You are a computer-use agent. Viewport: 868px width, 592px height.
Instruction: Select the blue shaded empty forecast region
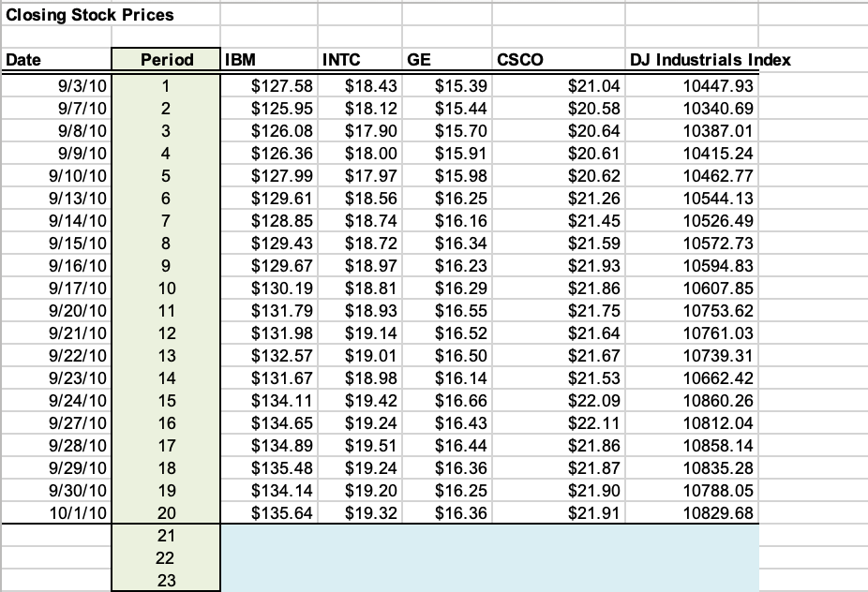click(x=487, y=557)
